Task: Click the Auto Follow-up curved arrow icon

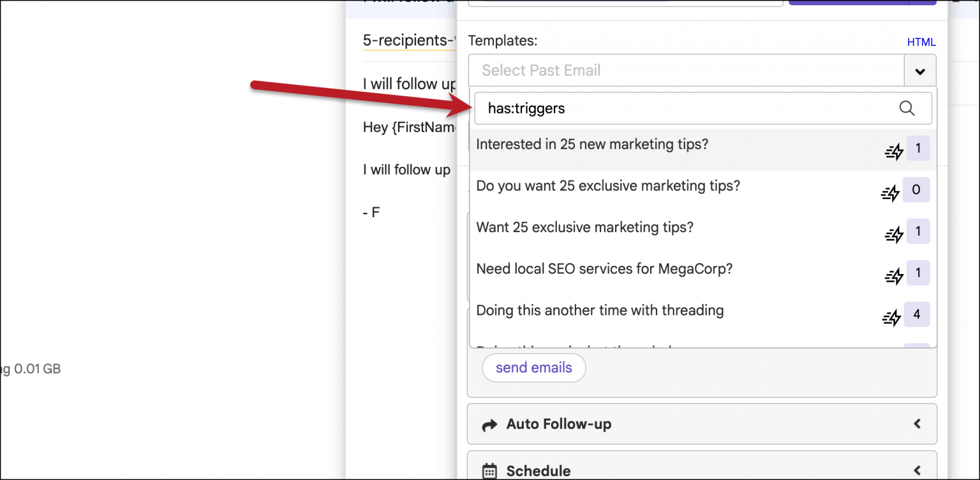Action: (489, 424)
